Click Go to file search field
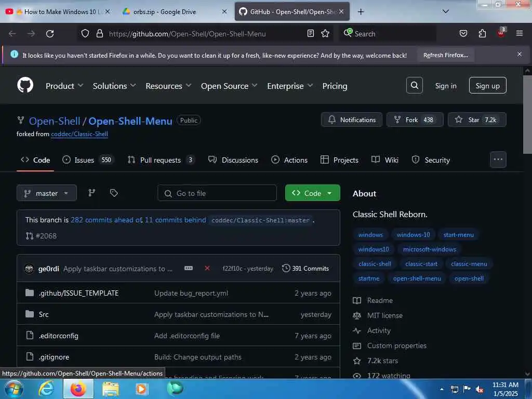Viewport: 532px width, 399px height. pos(217,193)
